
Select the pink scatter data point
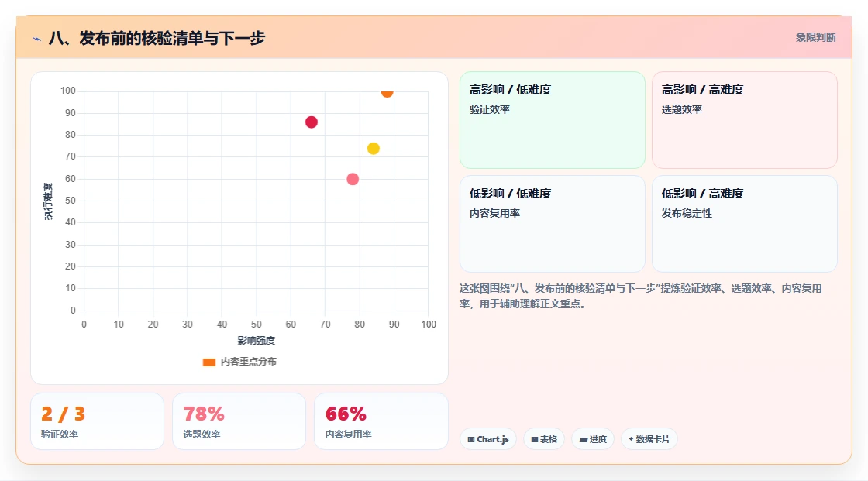click(353, 179)
